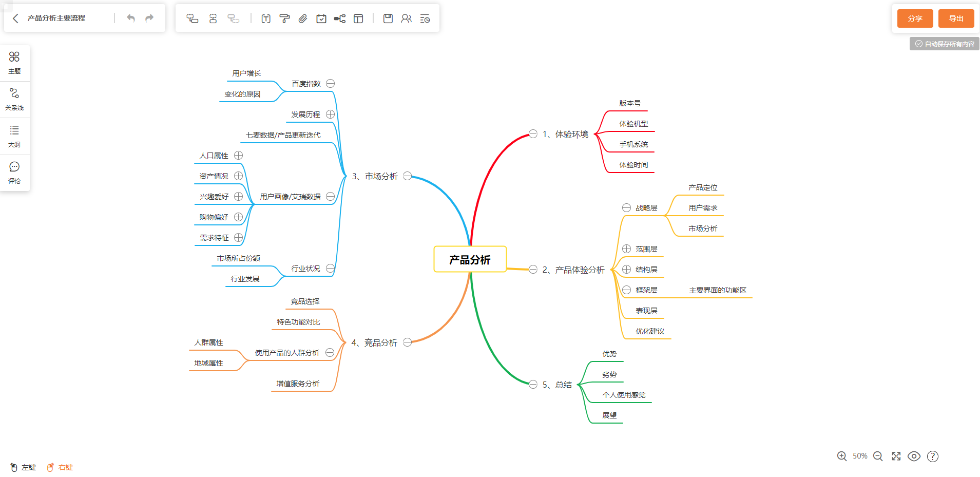Select the format painter roller icon
The image size is (980, 477).
(x=284, y=18)
